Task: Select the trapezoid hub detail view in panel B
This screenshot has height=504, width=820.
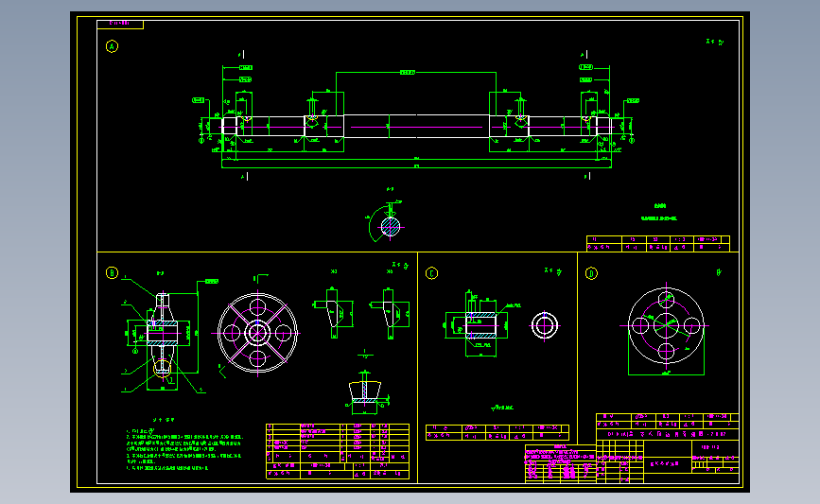Action: [x=366, y=392]
